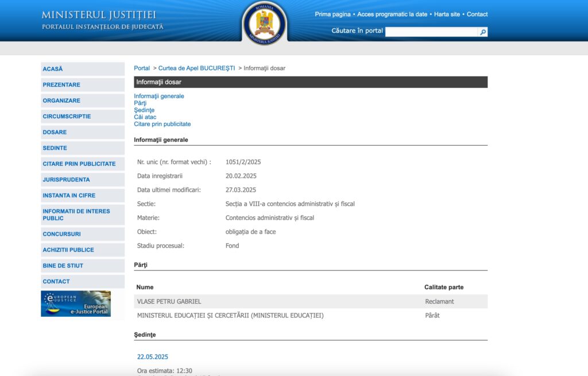Open the 22.05.2025 hearing date link
This screenshot has height=376, width=588.
[153, 357]
